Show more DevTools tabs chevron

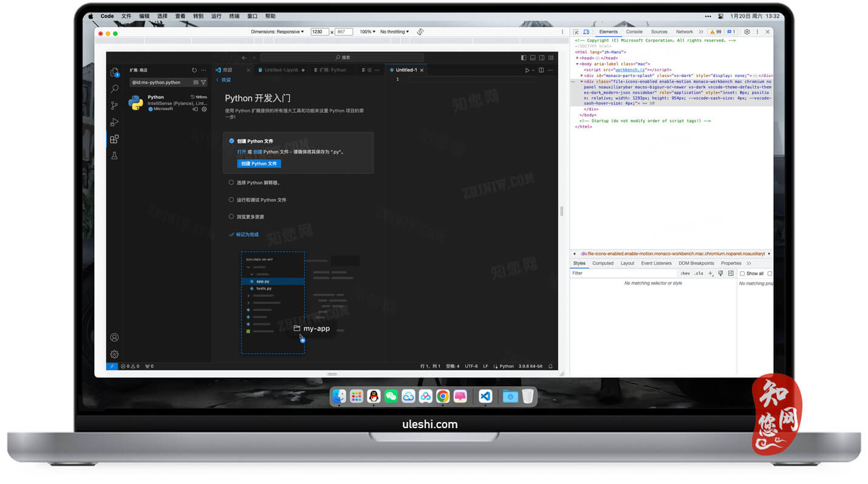(x=701, y=32)
